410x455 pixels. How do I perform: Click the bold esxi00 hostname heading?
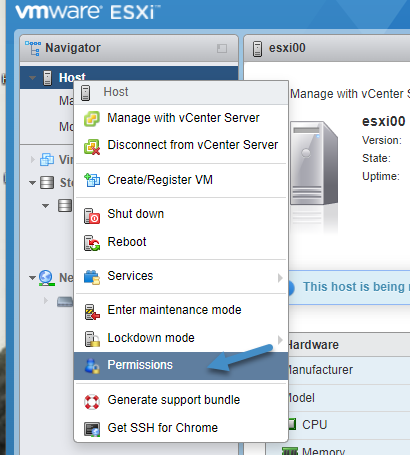coord(384,121)
